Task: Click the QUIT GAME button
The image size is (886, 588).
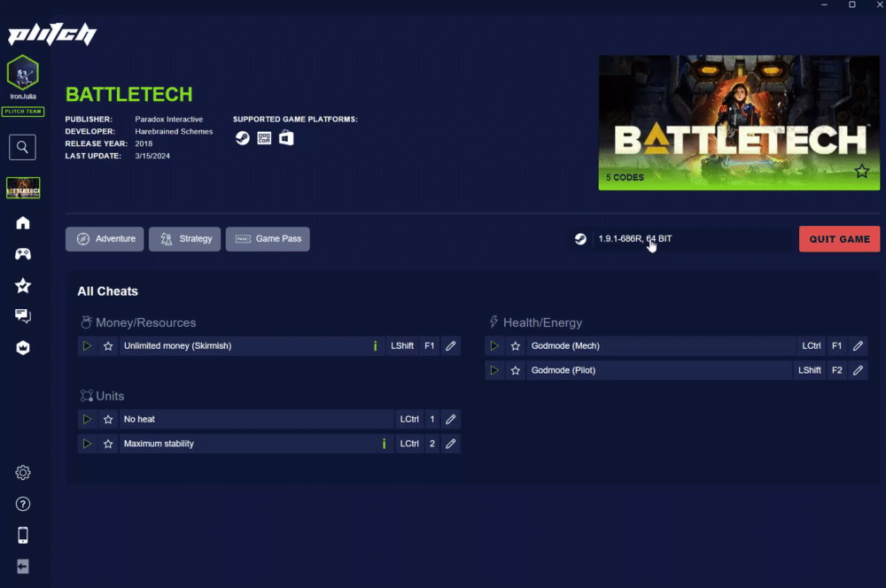Action: 839,239
